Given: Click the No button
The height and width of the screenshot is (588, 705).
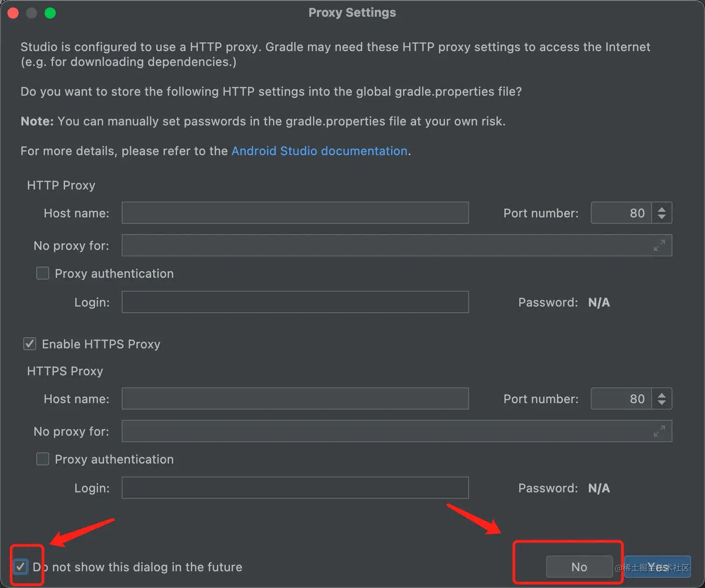Looking at the screenshot, I should pos(579,567).
